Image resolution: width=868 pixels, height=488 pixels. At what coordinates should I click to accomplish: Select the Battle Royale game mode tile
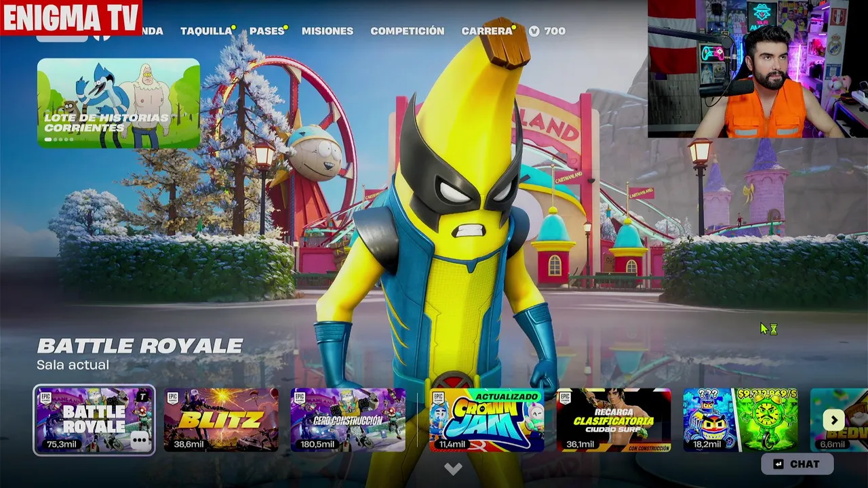(x=94, y=420)
